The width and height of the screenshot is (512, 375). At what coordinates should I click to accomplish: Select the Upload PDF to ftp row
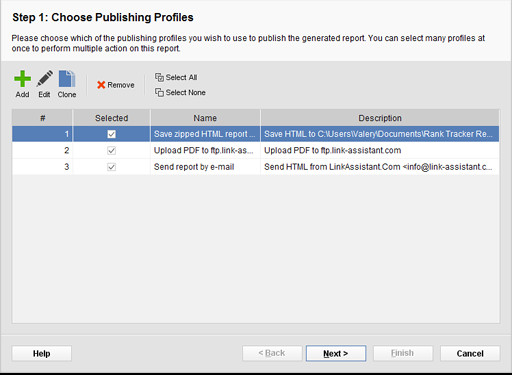256,150
